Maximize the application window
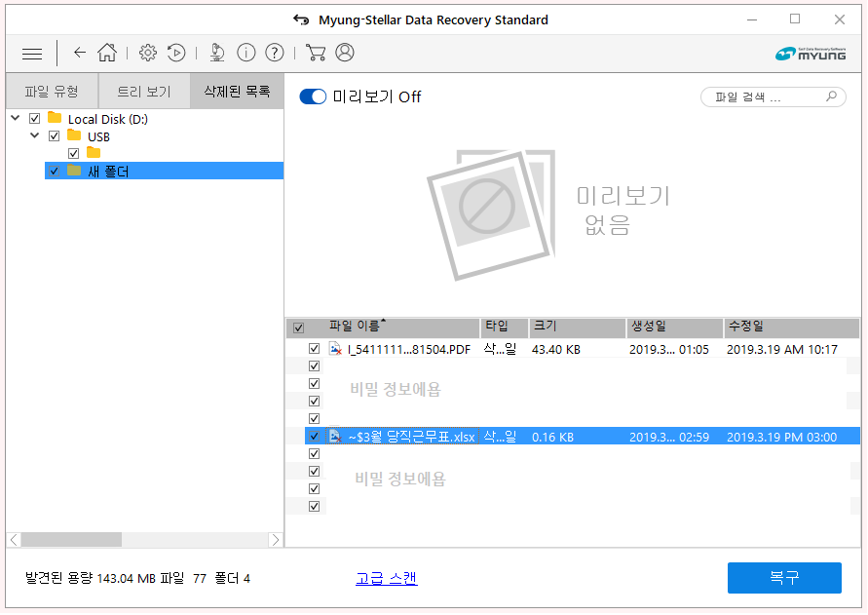The width and height of the screenshot is (868, 615). coord(795,19)
